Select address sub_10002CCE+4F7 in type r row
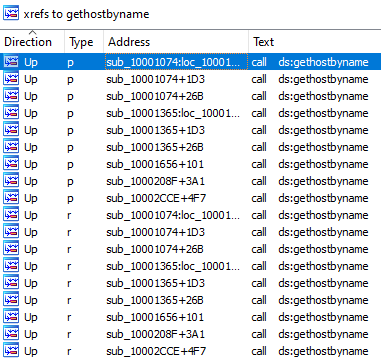Image resolution: width=381 pixels, height=364 pixels. click(156, 351)
